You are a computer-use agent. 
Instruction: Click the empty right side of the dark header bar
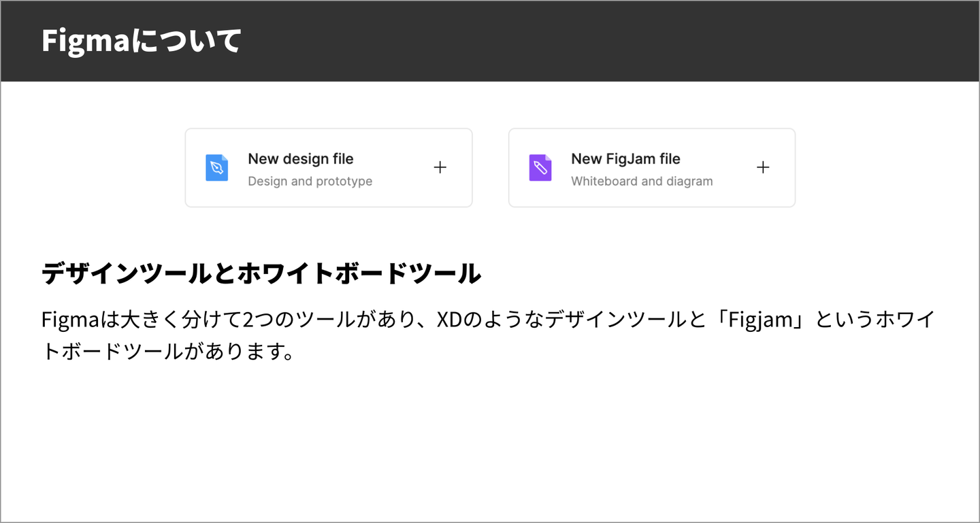pyautogui.click(x=749, y=41)
